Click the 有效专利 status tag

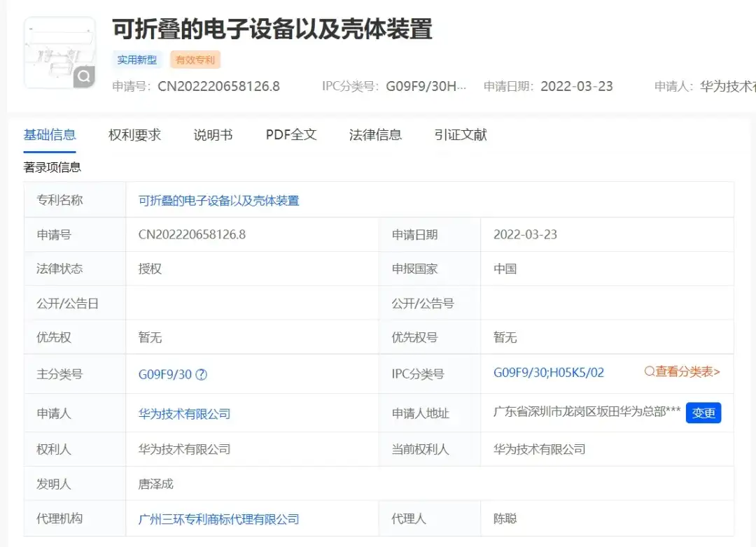tap(195, 59)
